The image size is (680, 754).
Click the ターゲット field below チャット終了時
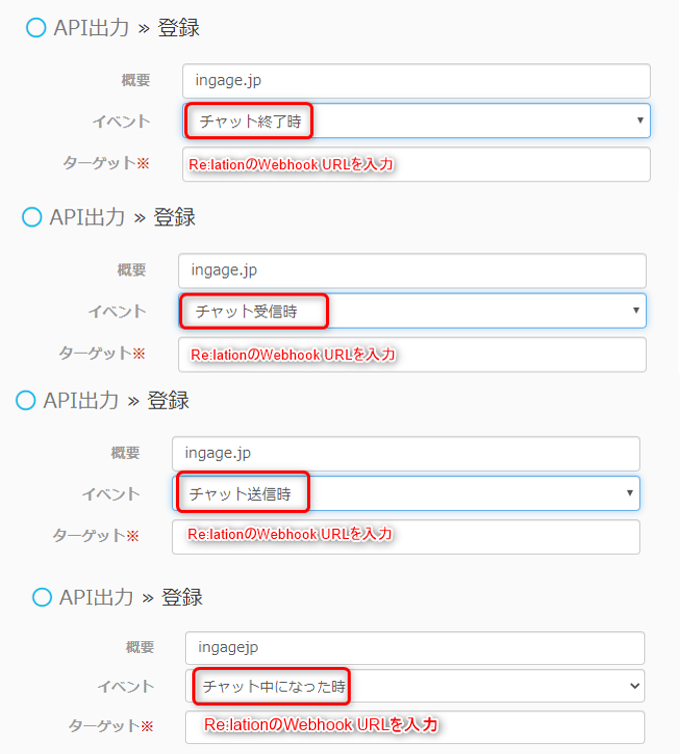(417, 164)
